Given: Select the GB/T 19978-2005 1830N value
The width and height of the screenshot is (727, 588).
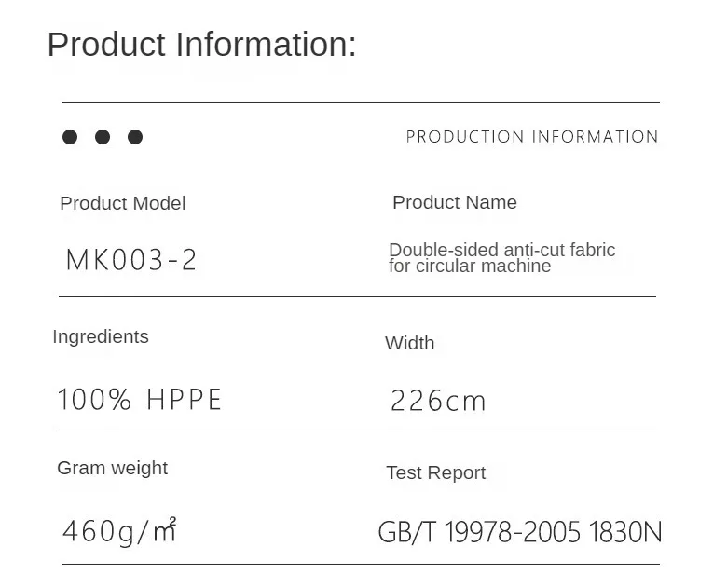Looking at the screenshot, I should pyautogui.click(x=519, y=532).
